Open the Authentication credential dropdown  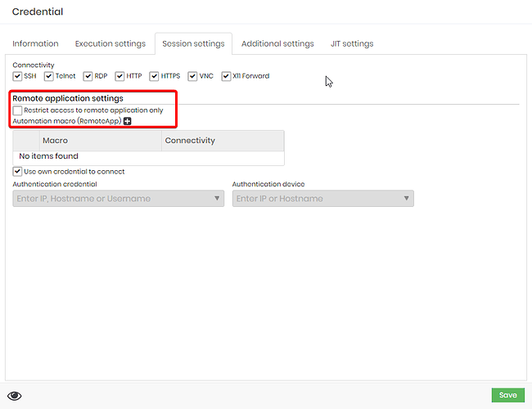coord(119,199)
